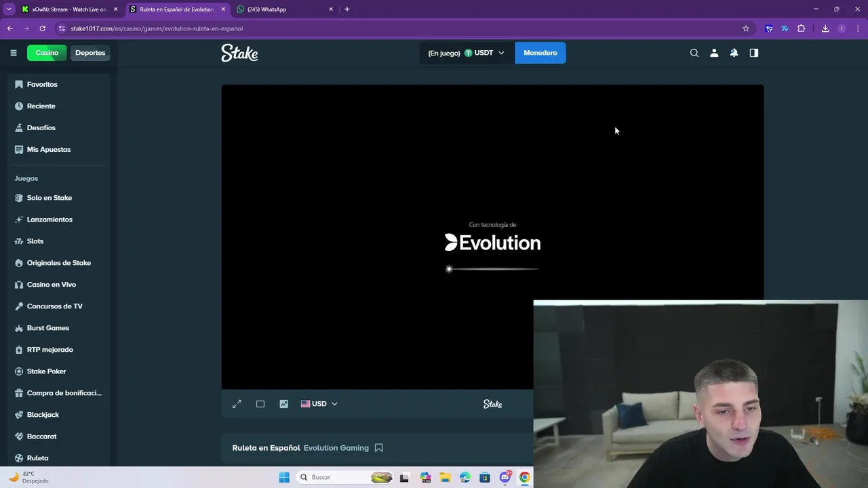
Task: Open the search magnifier in header
Action: click(694, 53)
